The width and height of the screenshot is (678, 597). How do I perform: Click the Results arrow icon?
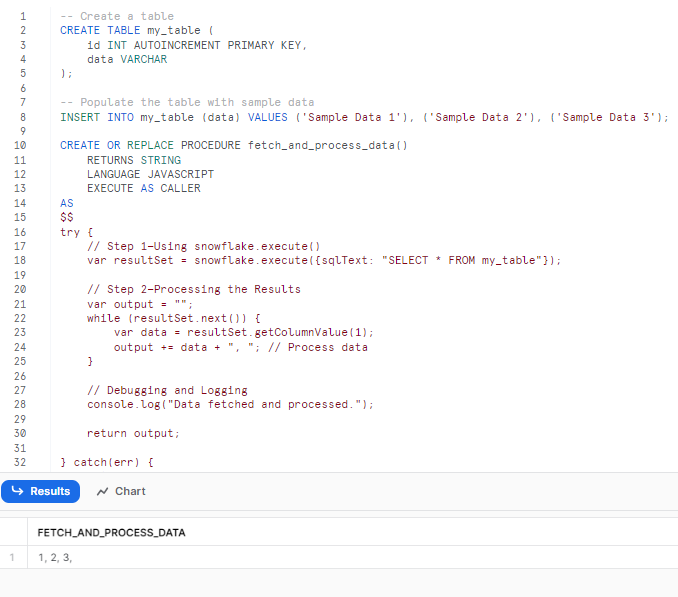coord(17,491)
